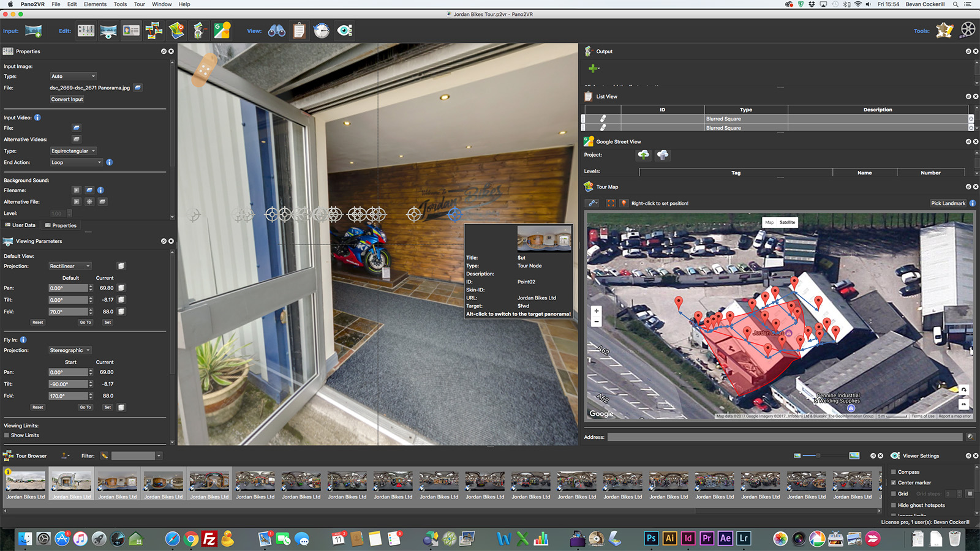Screen dimensions: 980x551
Task: Open the Fly In Projection Stereographic dropdown
Action: click(x=70, y=350)
